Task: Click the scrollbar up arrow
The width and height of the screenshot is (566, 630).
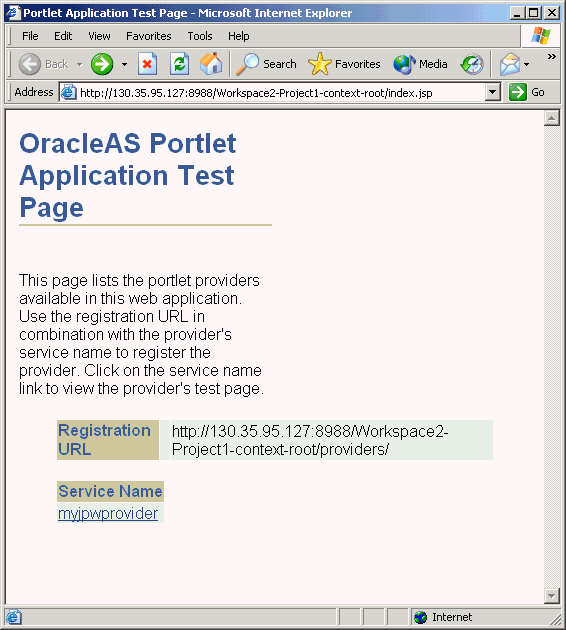Action: tap(552, 118)
